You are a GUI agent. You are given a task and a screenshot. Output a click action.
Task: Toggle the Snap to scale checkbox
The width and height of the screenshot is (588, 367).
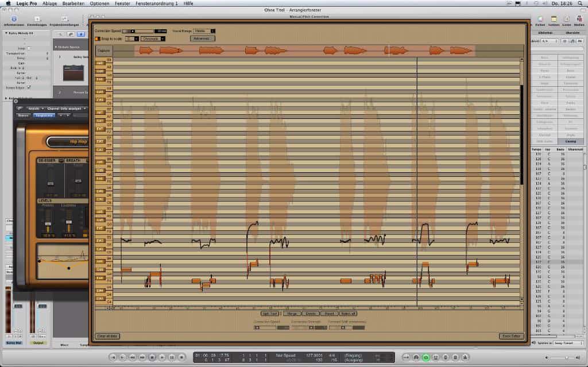98,38
